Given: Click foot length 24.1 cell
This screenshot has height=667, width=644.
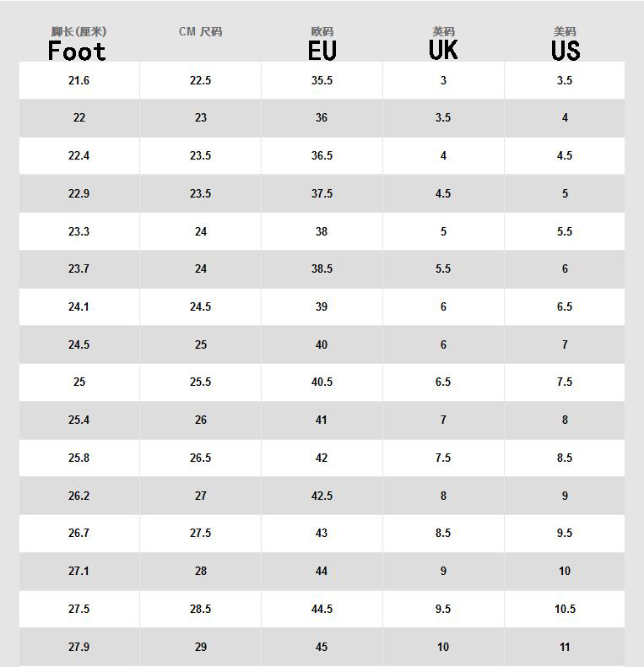Looking at the screenshot, I should tap(78, 306).
